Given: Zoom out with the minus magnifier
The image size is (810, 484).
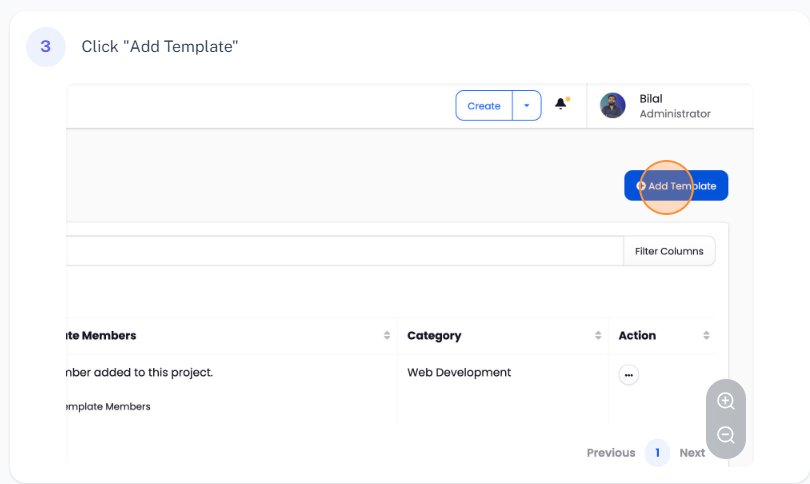Looking at the screenshot, I should (x=726, y=435).
